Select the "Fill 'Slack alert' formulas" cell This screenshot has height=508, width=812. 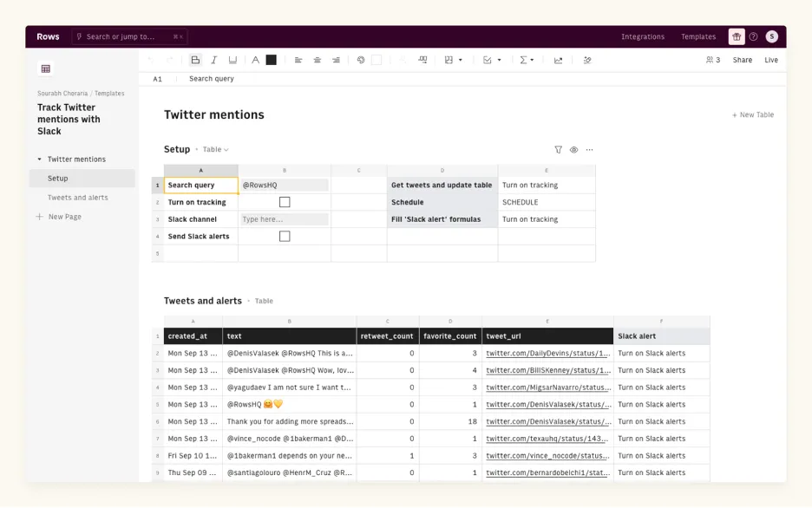pos(442,219)
